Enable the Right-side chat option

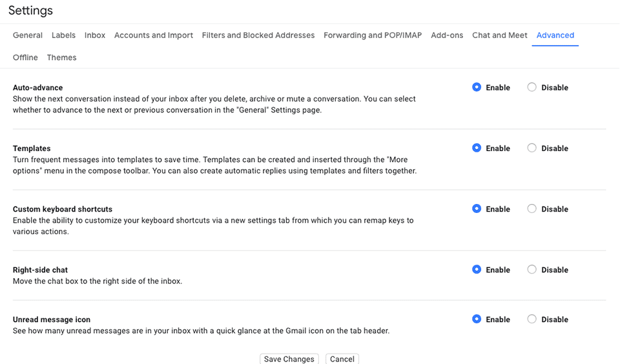point(477,270)
